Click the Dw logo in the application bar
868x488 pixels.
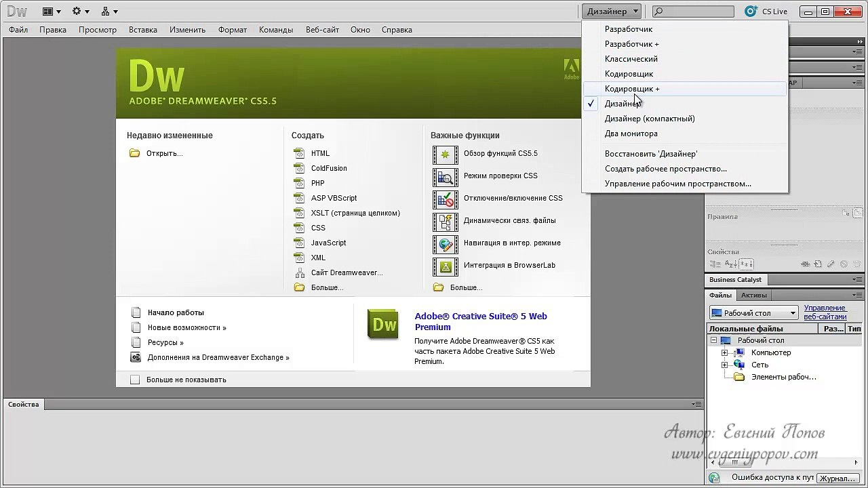17,11
